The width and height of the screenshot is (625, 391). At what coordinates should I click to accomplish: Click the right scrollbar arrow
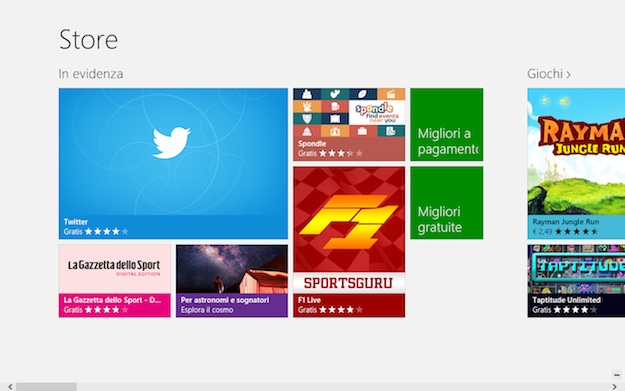[614, 387]
